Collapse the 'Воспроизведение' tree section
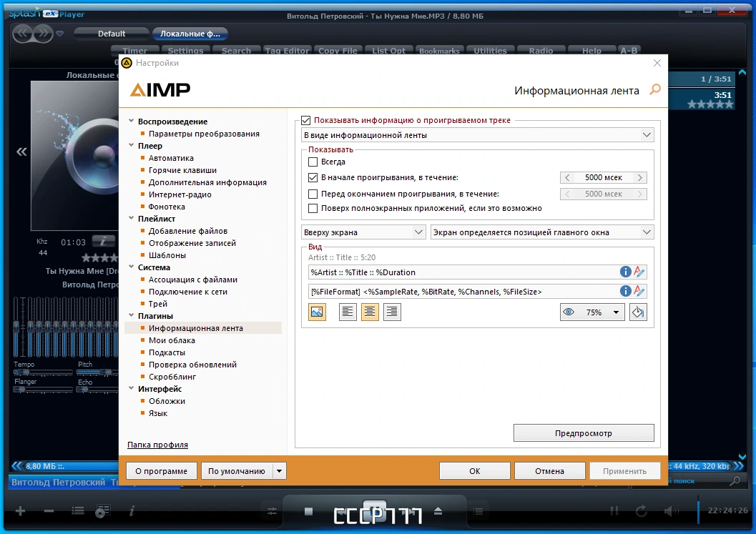 [131, 121]
